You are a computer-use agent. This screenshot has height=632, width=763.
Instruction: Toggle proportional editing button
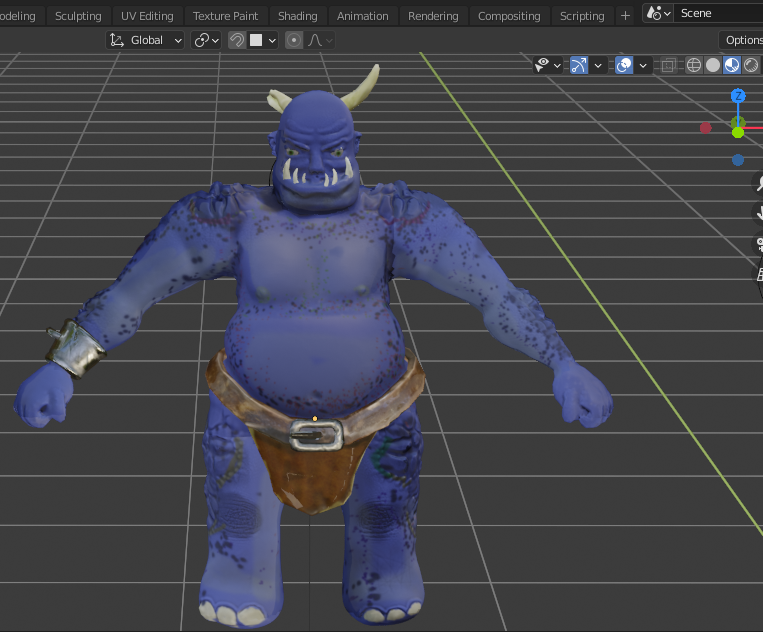(x=294, y=40)
